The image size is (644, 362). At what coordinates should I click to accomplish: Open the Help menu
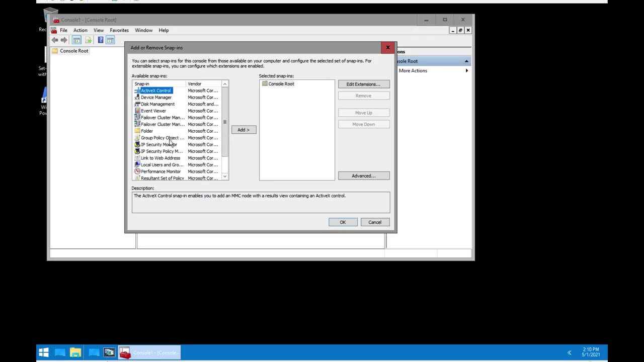164,30
